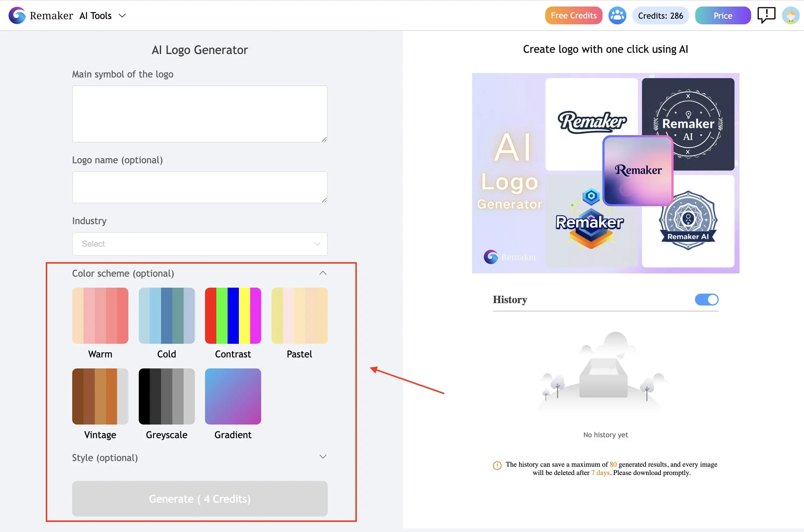Open the community people icon
Screen dimensions: 804x532
click(617, 16)
